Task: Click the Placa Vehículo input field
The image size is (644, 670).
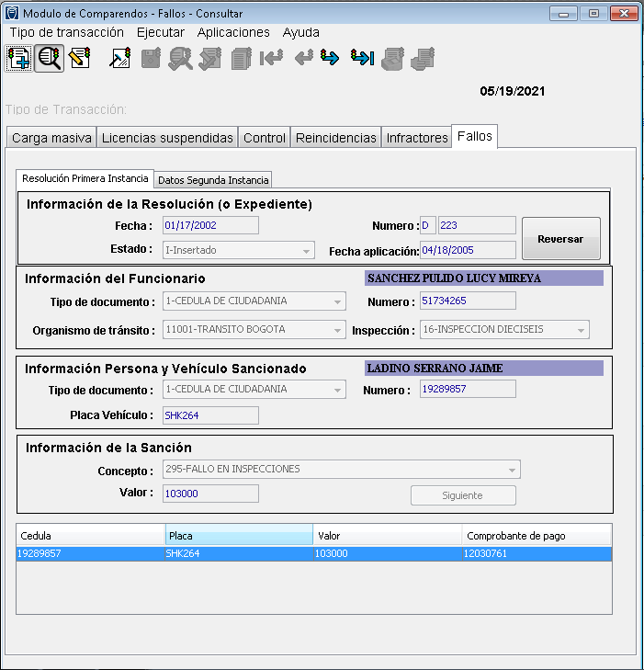Action: (x=210, y=415)
